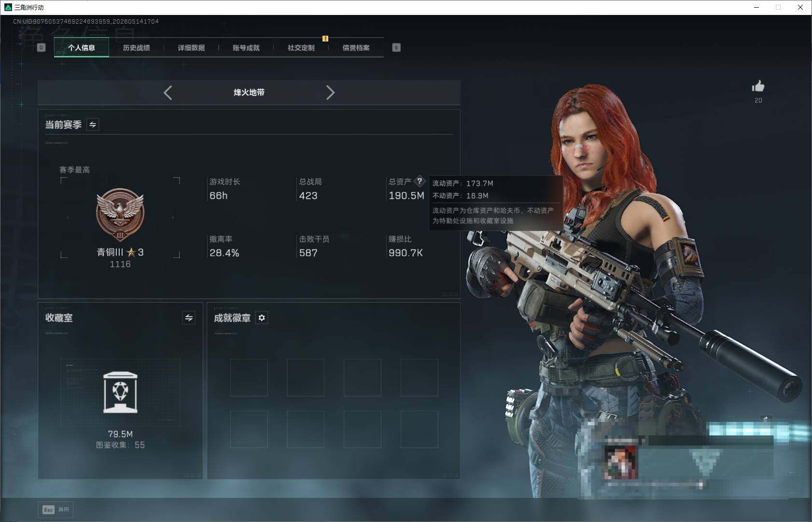This screenshot has height=522, width=812.
Task: Click the 总资产 question mark help icon
Action: tap(420, 181)
